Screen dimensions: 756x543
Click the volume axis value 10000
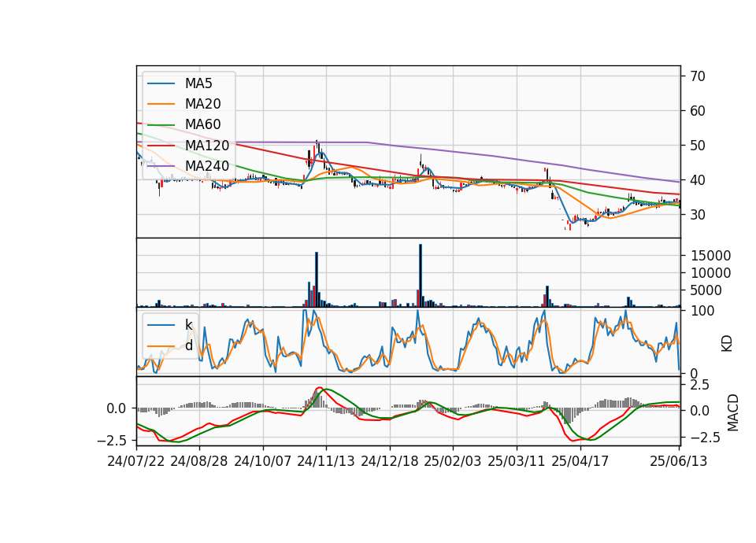pyautogui.click(x=710, y=273)
